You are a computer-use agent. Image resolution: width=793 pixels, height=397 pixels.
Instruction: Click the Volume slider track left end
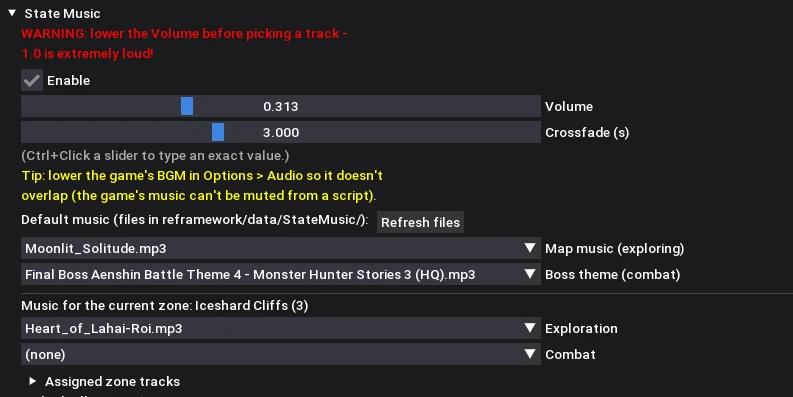coord(26,106)
